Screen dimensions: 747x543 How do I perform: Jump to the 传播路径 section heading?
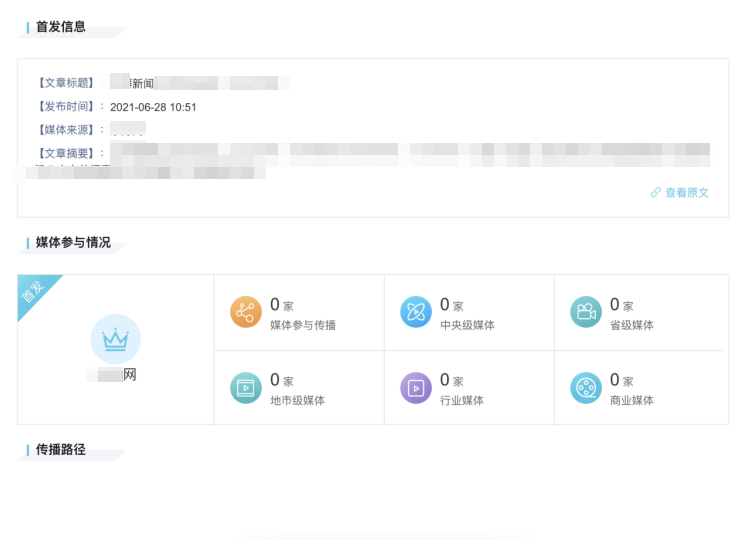point(61,450)
